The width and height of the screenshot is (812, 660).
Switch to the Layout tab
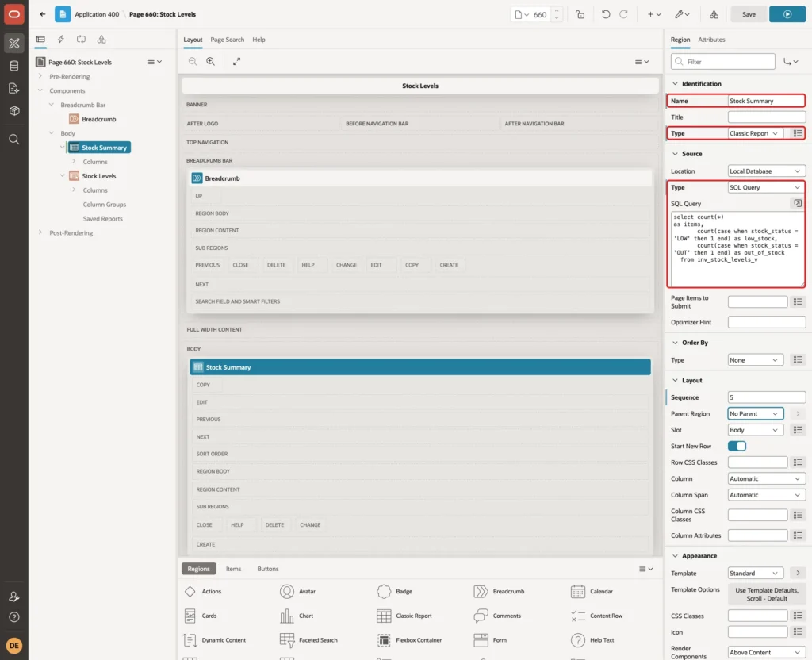(193, 40)
